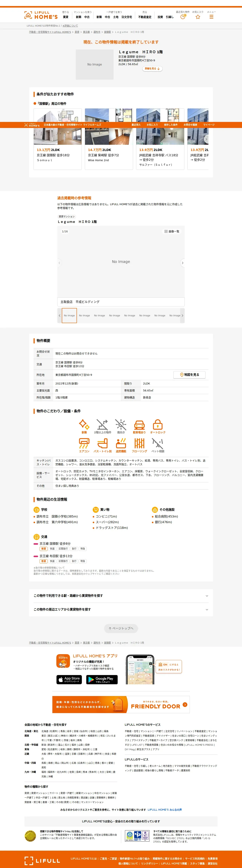Click the オートロック feature icon
242x868 pixels.
(x=158, y=424)
